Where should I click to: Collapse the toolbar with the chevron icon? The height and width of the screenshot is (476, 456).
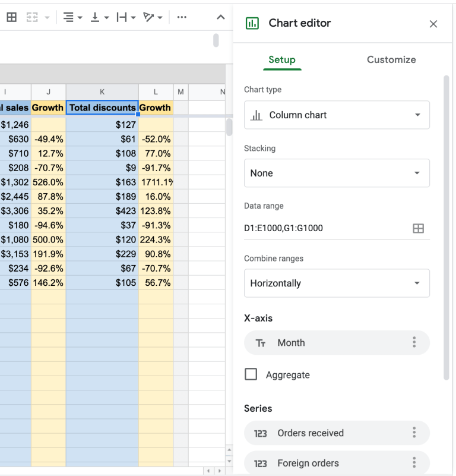pyautogui.click(x=220, y=17)
